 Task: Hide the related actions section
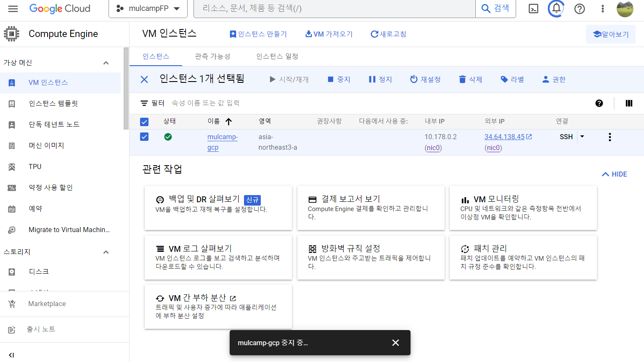point(615,174)
